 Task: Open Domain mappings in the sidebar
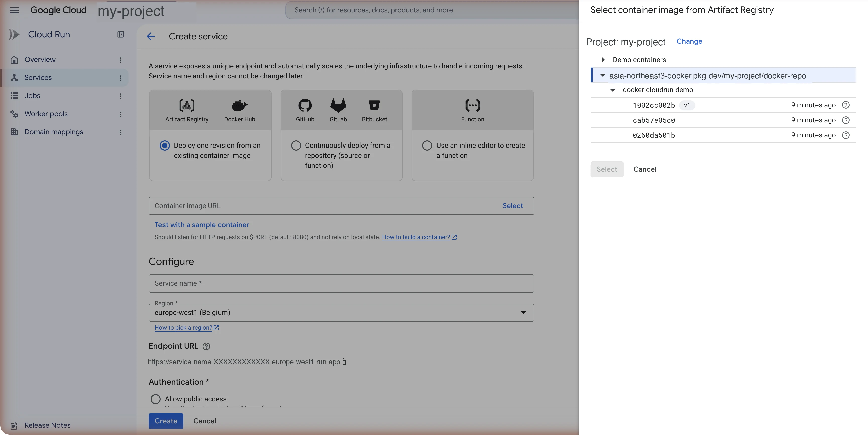pyautogui.click(x=53, y=132)
